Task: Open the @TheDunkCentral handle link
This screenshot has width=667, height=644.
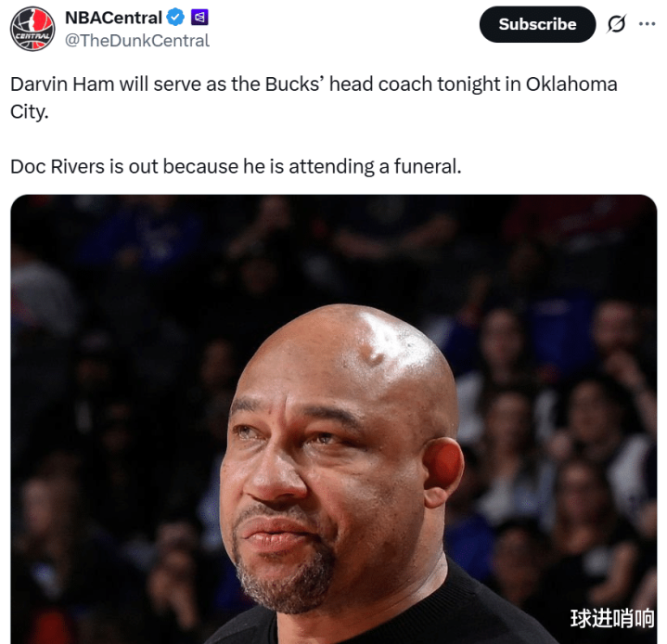Action: pos(137,41)
